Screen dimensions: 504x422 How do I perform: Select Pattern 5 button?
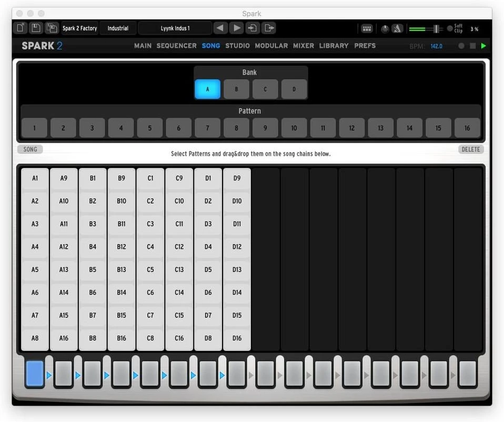tap(150, 128)
